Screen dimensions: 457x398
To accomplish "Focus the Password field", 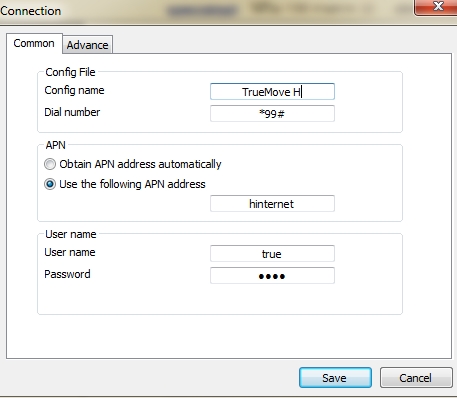I will [x=272, y=276].
